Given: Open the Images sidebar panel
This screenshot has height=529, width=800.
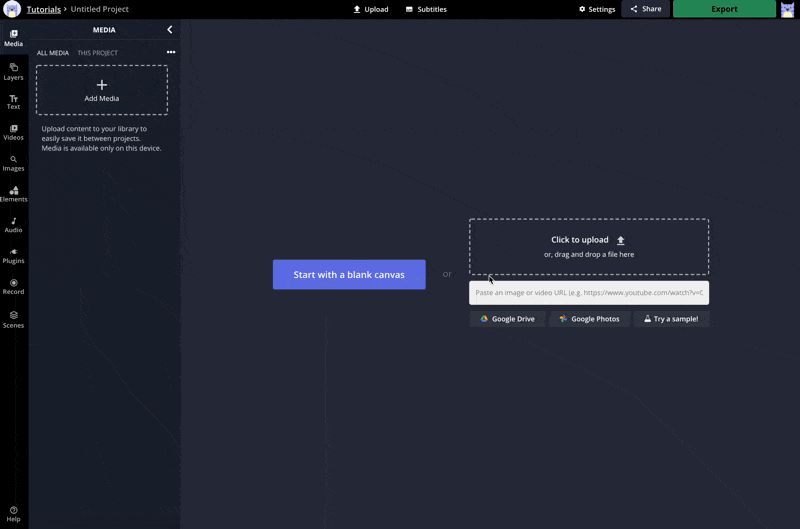Looking at the screenshot, I should tap(13, 163).
